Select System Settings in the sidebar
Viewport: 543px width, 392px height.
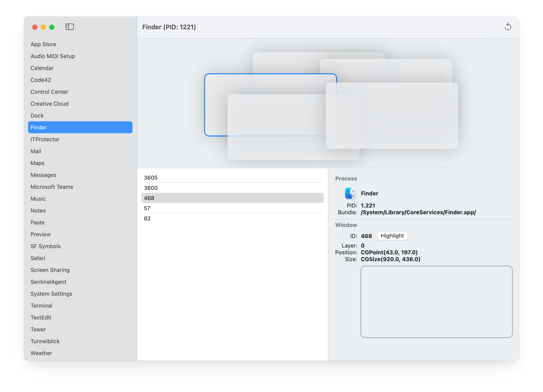pyautogui.click(x=80, y=294)
